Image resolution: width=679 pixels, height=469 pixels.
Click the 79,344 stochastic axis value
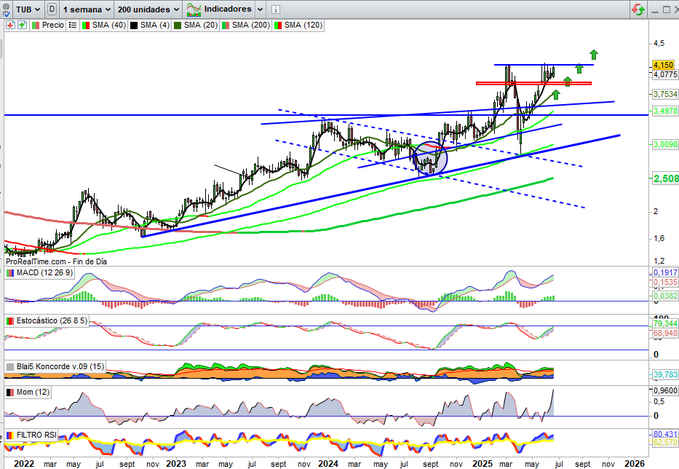(665, 324)
